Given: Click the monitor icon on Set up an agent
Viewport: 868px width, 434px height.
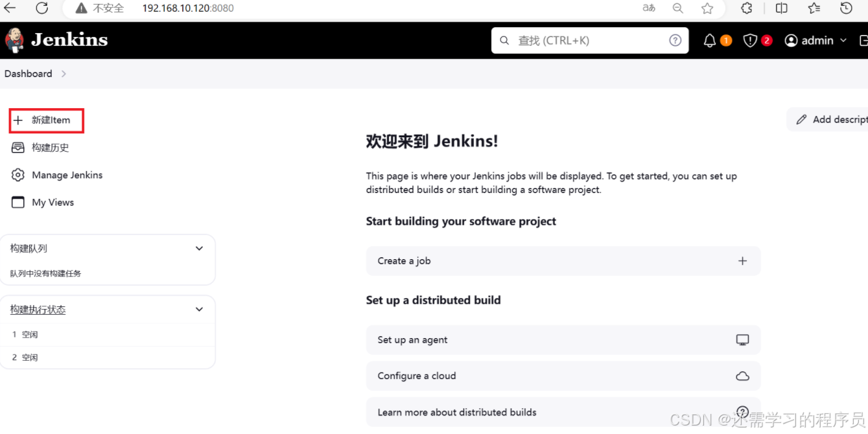Looking at the screenshot, I should (x=742, y=340).
